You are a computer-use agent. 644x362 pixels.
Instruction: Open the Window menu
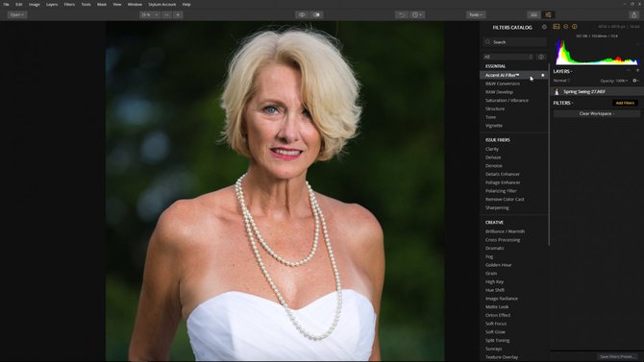click(x=135, y=5)
